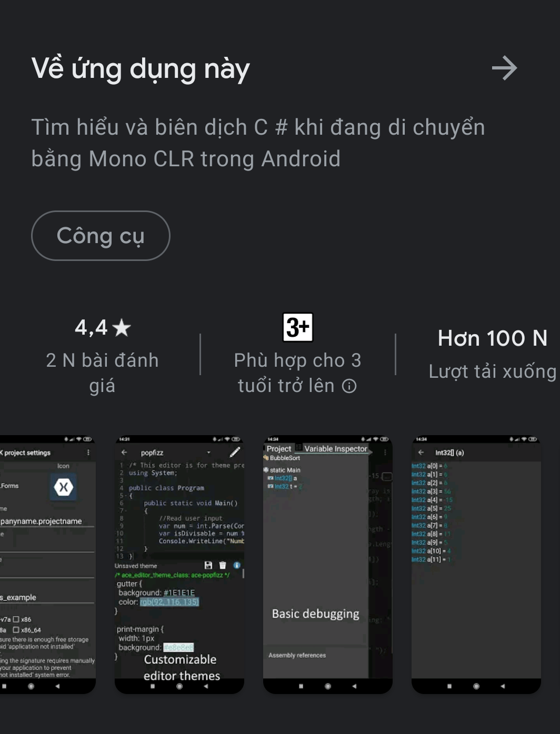
Task: Tap the save floppy-disk icon next to Unsaved theme
Action: point(209,565)
